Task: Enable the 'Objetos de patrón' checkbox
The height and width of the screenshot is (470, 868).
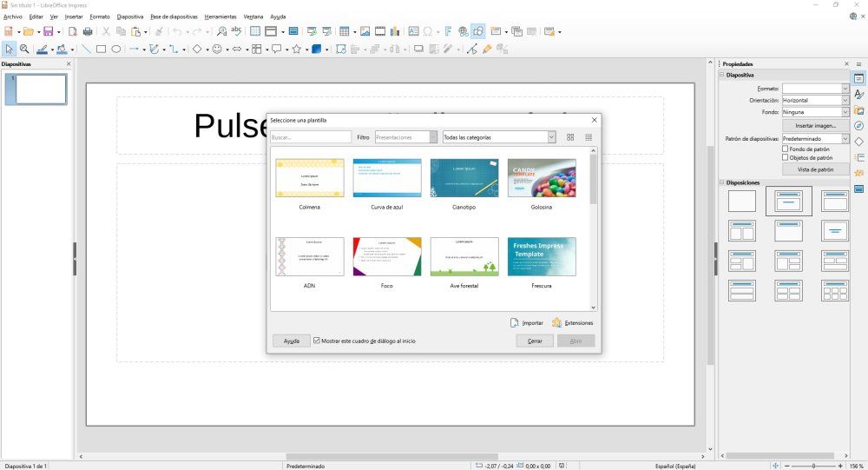Action: click(785, 157)
